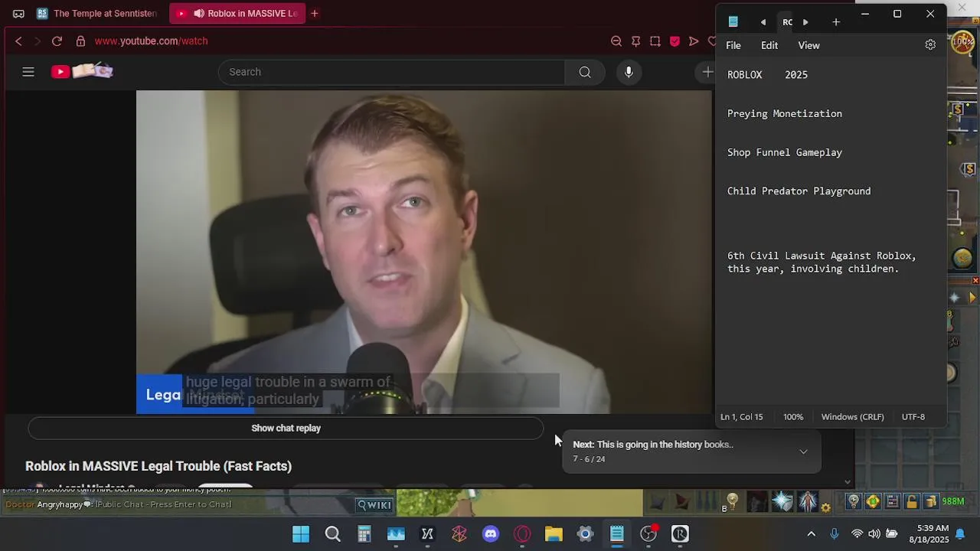Expand the Next video playlist panel
The image size is (980, 551).
pyautogui.click(x=803, y=452)
